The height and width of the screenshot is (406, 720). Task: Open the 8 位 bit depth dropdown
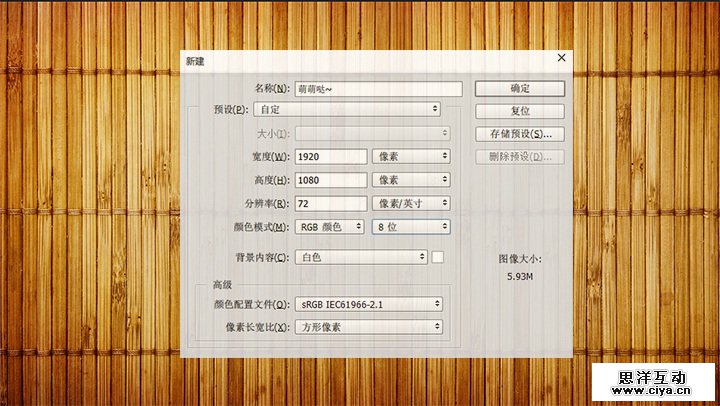pos(411,226)
